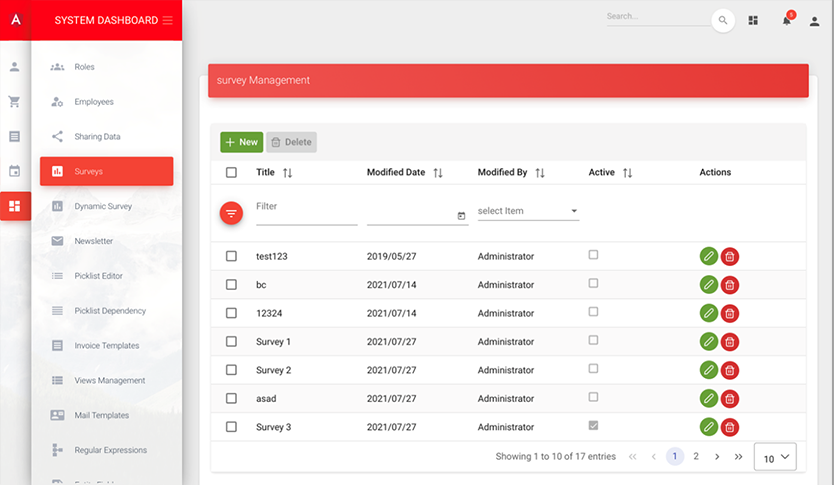The image size is (834, 485).
Task: Open the shopping cart icon in left rail
Action: click(x=14, y=102)
